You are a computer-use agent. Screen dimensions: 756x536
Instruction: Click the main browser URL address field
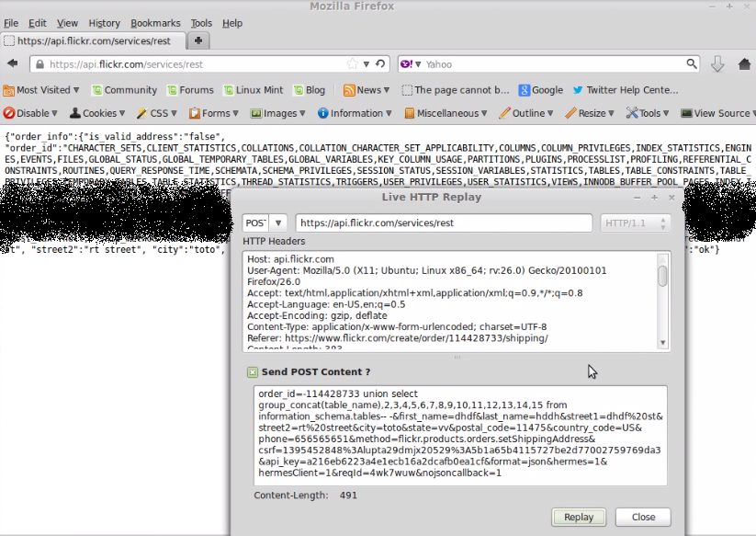(197, 64)
